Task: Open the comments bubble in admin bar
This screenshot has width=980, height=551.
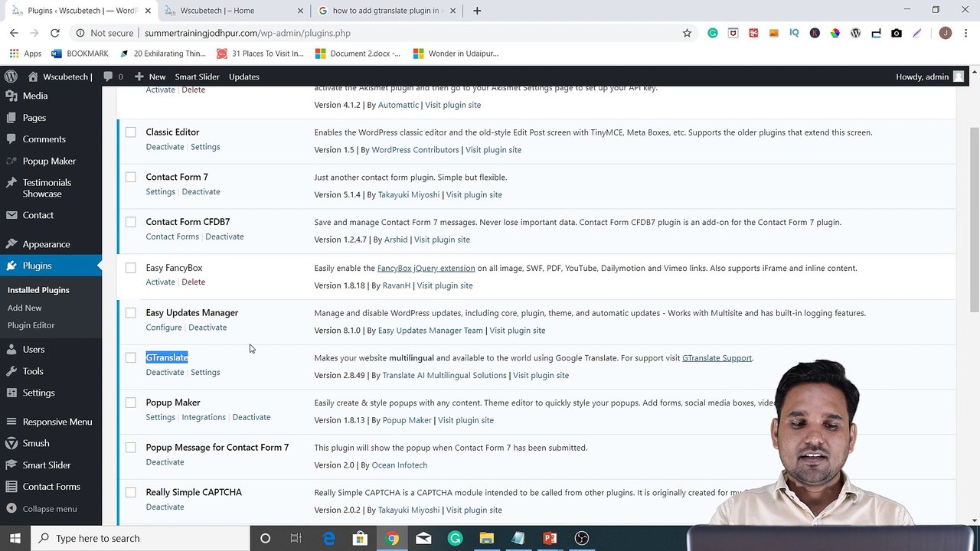Action: [113, 77]
